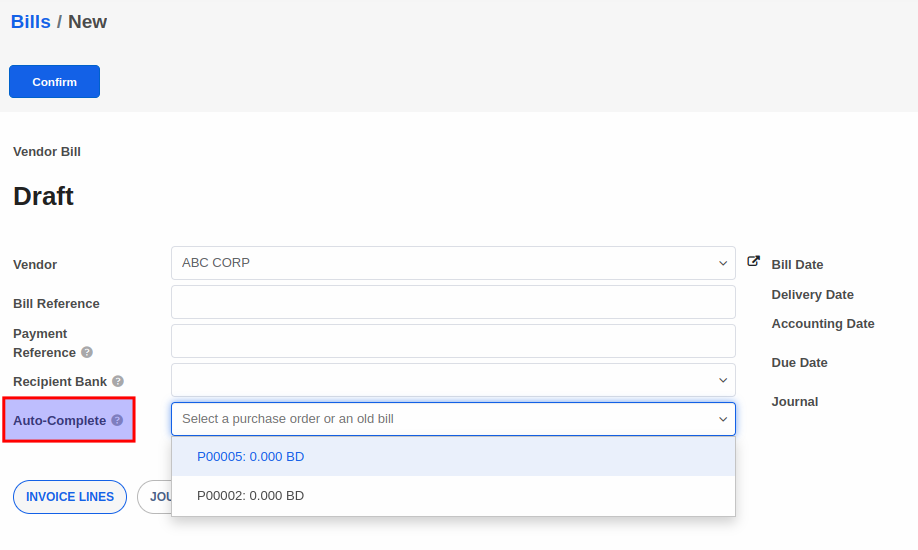Open the vendor record external link icon
Screen dimensions: 918x550
(754, 262)
